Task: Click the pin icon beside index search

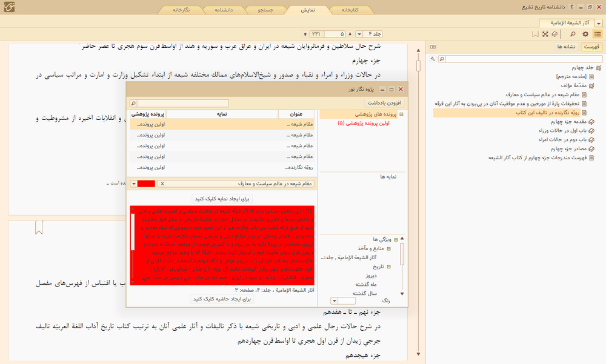Action: pyautogui.click(x=433, y=59)
